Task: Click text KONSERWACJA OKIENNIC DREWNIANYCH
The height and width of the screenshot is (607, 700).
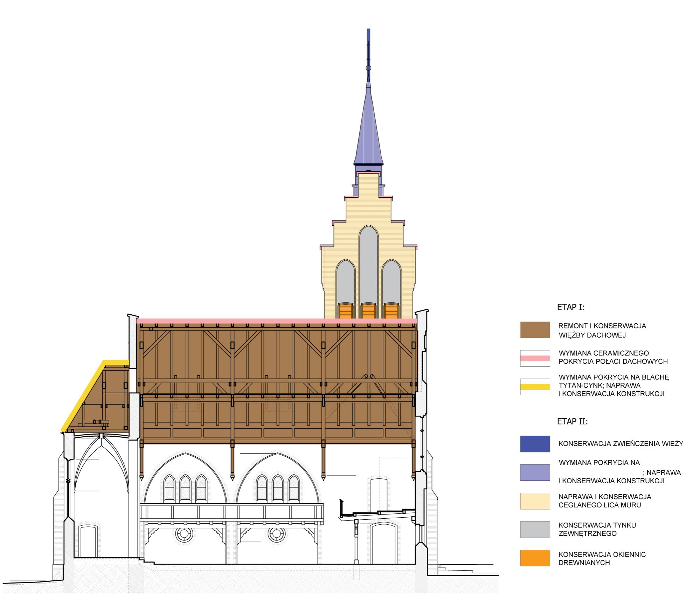Action: pos(602,558)
